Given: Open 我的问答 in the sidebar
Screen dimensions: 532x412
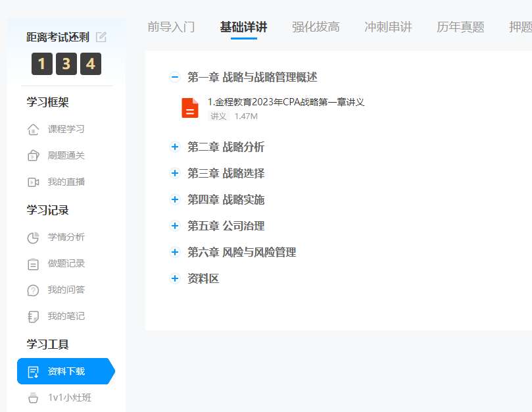Looking at the screenshot, I should coord(66,290).
